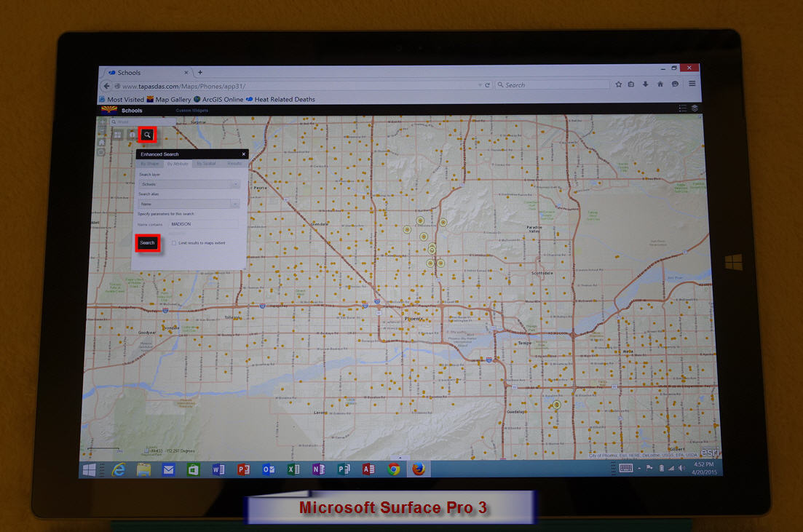Close the Enhanced Search panel
The image size is (803, 532).
[244, 154]
